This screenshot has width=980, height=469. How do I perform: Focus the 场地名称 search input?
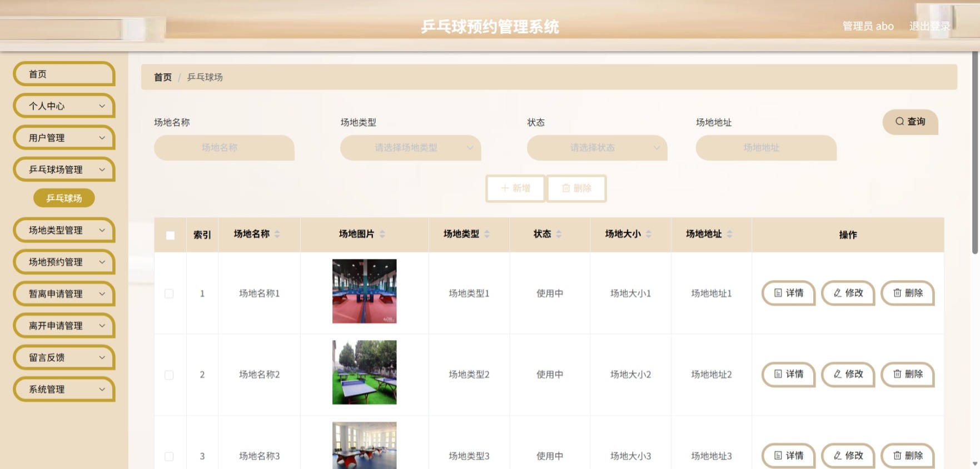224,148
